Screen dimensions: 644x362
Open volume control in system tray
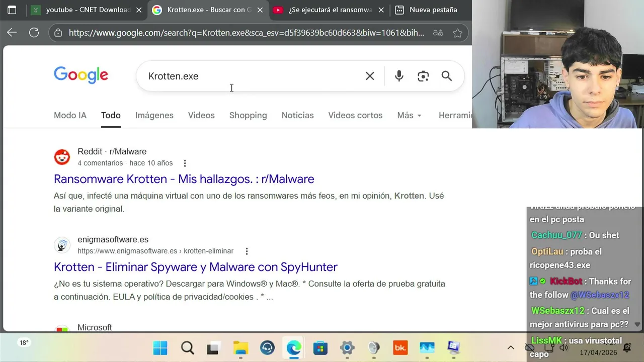tap(564, 347)
